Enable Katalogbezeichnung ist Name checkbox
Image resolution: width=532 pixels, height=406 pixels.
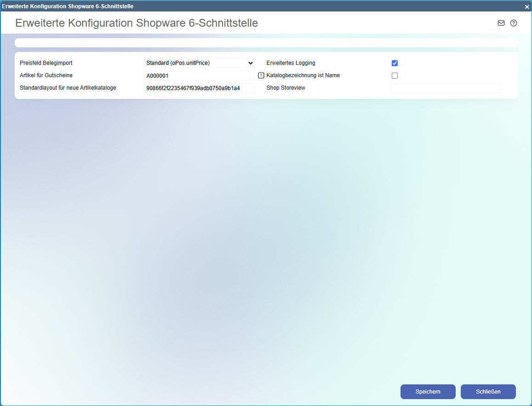pyautogui.click(x=395, y=76)
